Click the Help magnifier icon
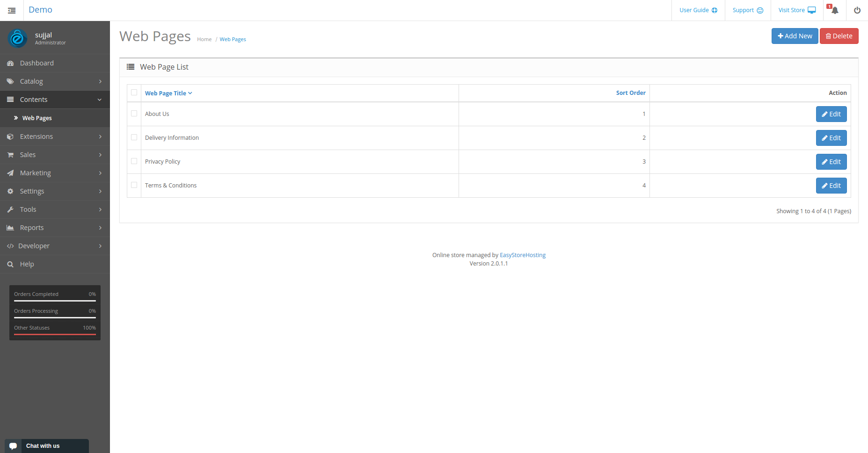 (x=10, y=264)
